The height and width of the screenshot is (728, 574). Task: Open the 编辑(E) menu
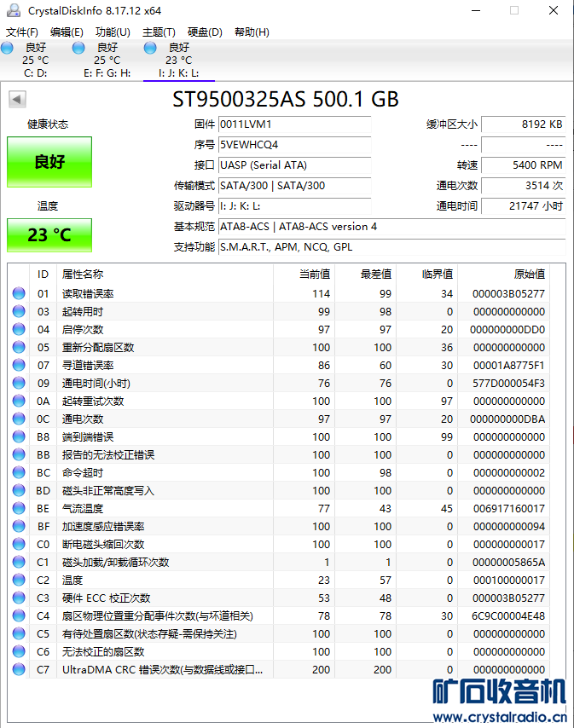tap(67, 32)
